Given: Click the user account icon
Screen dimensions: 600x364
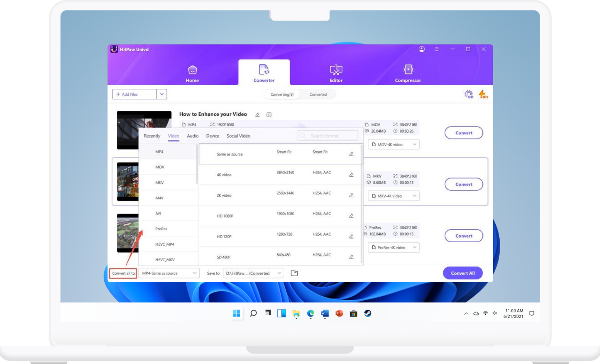Looking at the screenshot, I should tap(422, 49).
